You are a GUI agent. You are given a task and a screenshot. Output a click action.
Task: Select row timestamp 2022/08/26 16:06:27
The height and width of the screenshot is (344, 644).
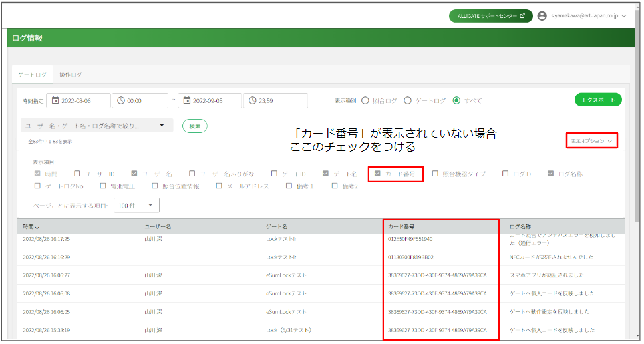[x=47, y=275]
